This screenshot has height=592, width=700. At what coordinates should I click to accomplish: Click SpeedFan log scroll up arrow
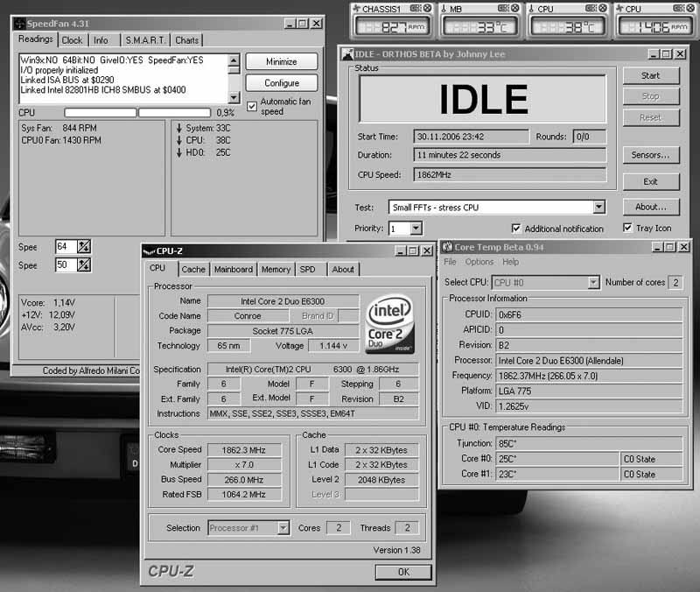point(234,60)
